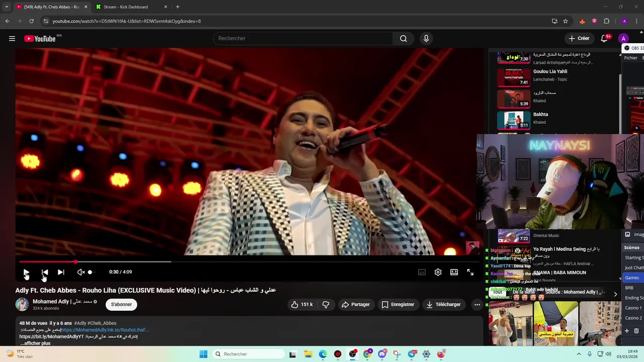Open the tab search dropdown arrow

(x=7, y=7)
